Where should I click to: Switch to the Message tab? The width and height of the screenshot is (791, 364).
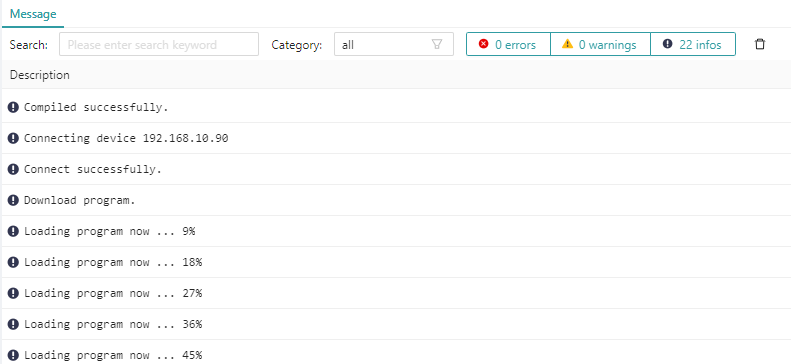point(33,14)
